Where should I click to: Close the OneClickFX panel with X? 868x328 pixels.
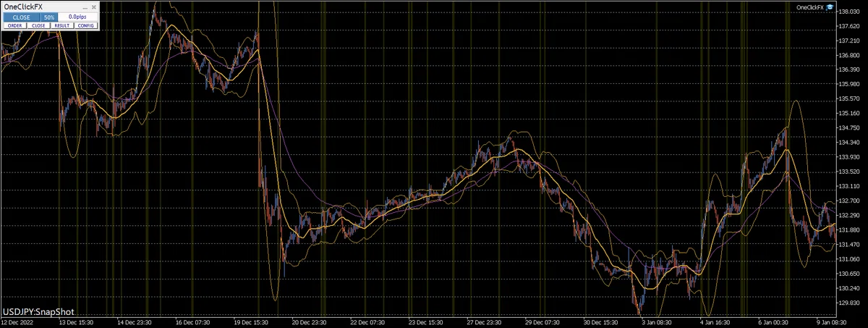click(x=94, y=7)
